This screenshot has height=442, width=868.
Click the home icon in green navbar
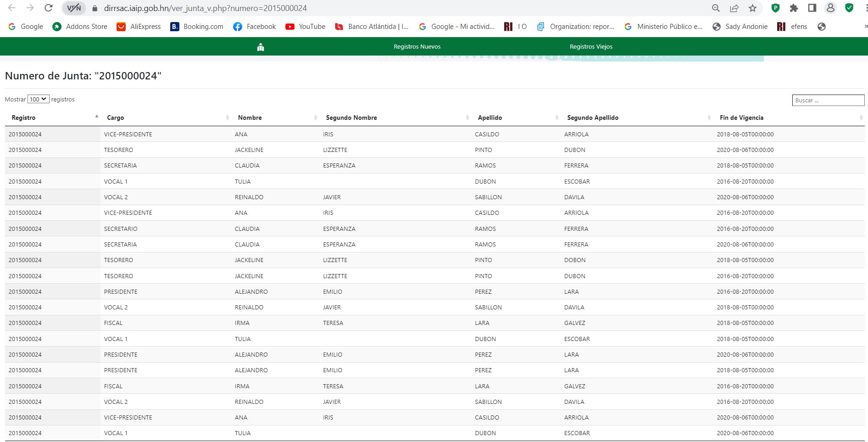[261, 47]
